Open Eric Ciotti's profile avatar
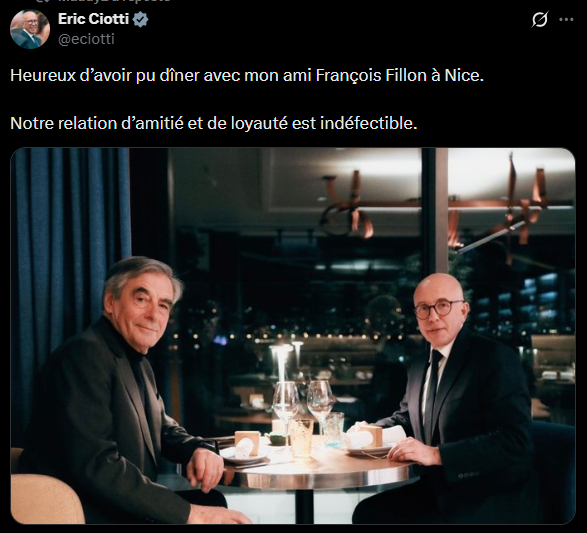This screenshot has height=533, width=587. pos(30,29)
